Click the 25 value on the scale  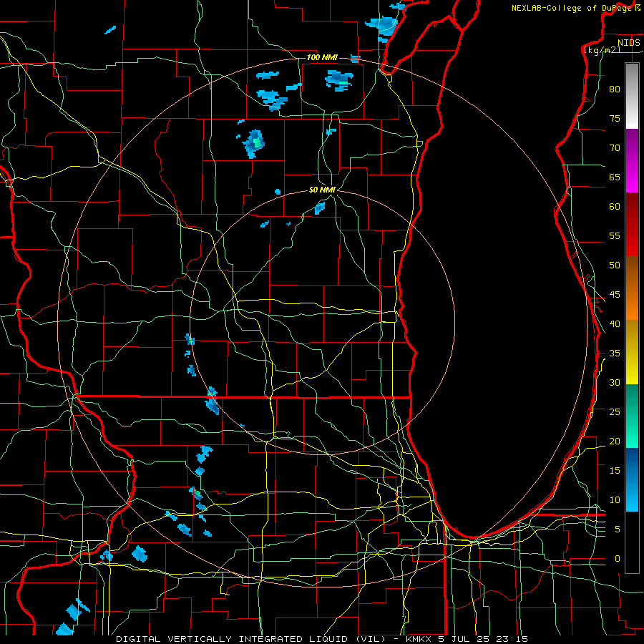pyautogui.click(x=615, y=412)
